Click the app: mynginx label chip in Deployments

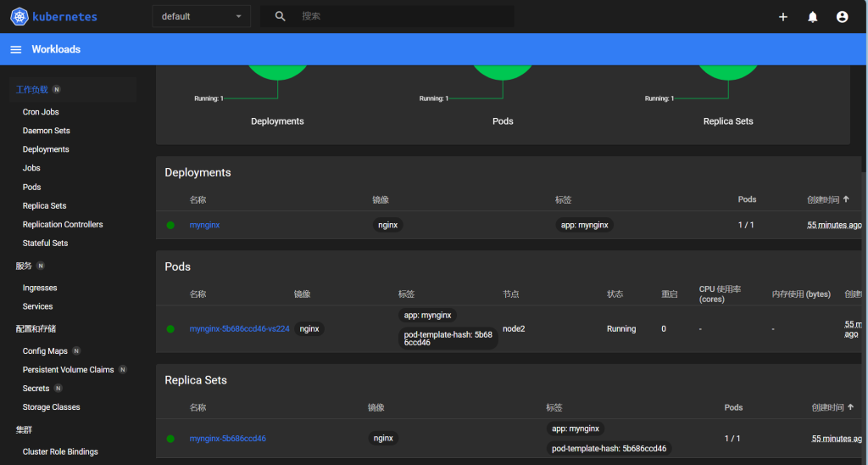[x=585, y=225]
